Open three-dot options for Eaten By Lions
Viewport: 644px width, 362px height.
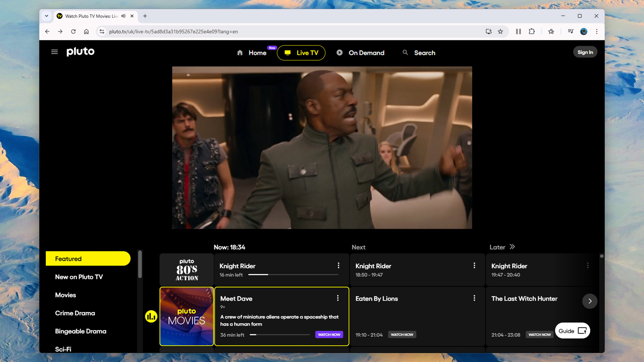(x=474, y=298)
